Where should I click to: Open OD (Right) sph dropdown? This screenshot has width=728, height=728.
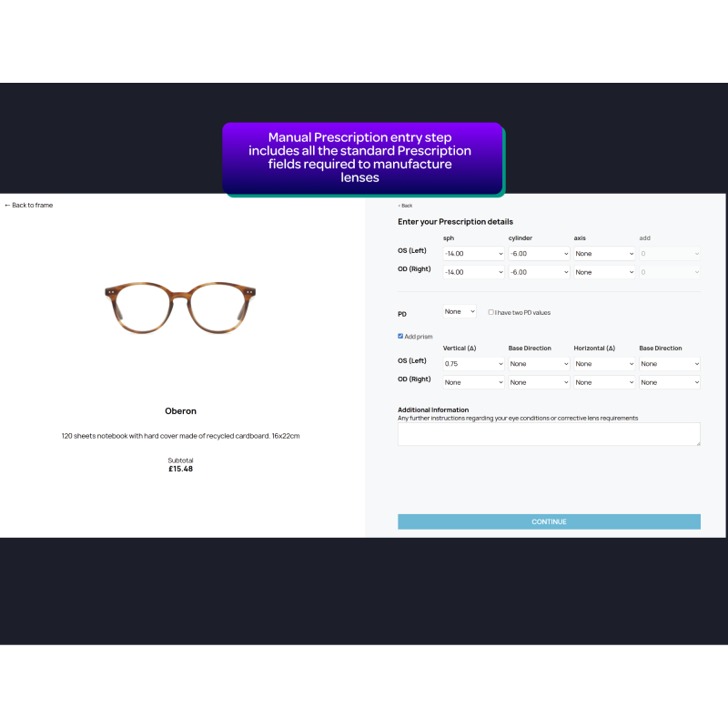473,272
